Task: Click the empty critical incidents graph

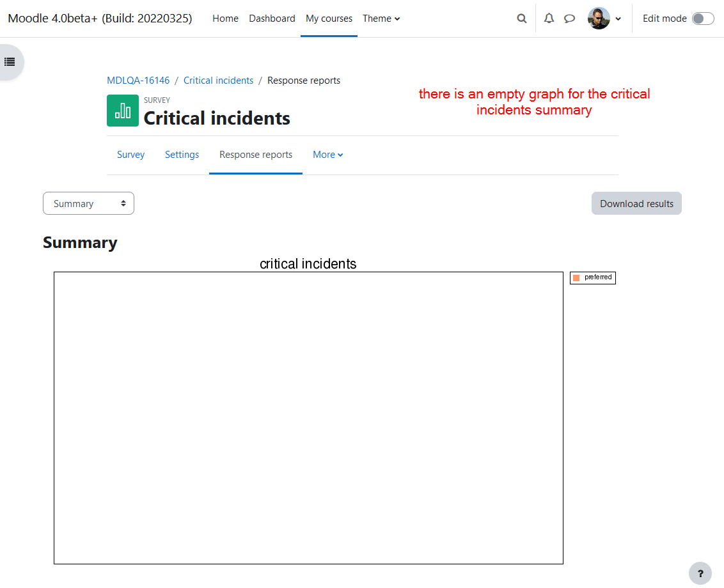Action: click(x=308, y=418)
